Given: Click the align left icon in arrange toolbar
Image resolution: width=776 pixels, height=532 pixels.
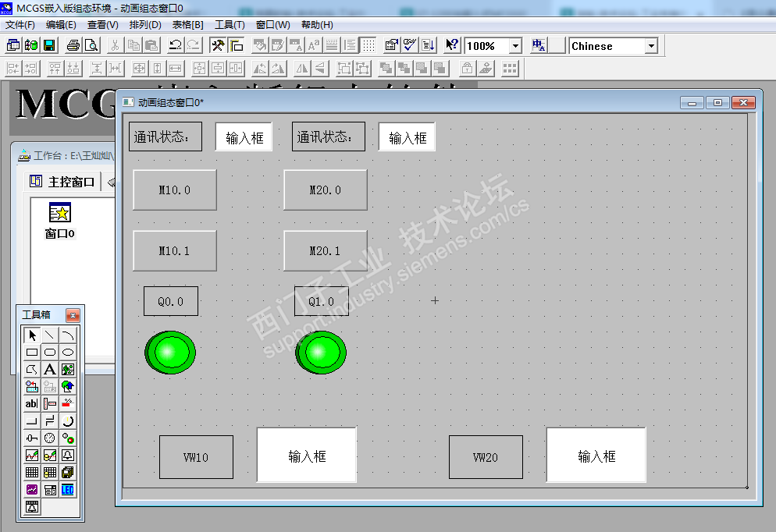Looking at the screenshot, I should coord(13,68).
